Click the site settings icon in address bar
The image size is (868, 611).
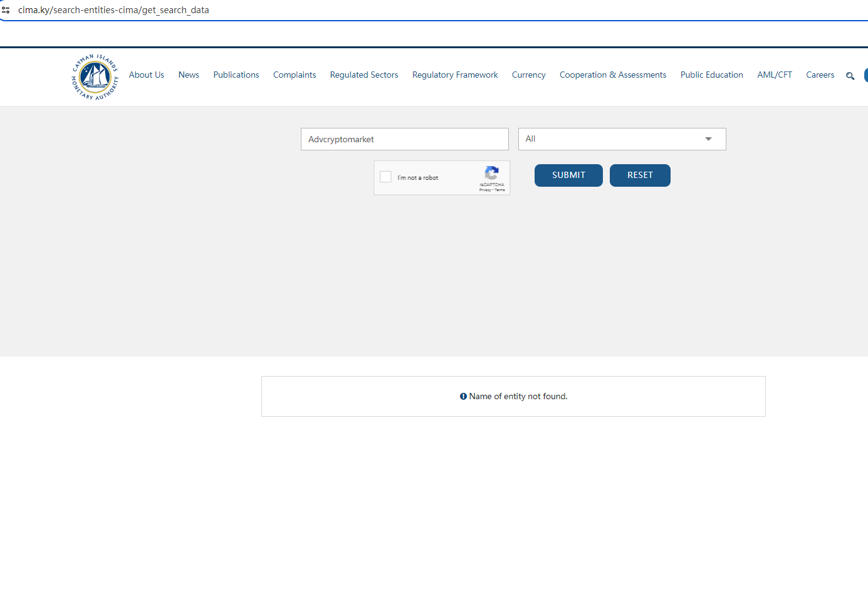pyautogui.click(x=6, y=10)
